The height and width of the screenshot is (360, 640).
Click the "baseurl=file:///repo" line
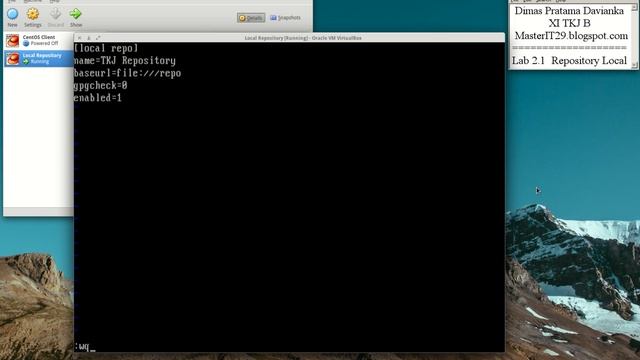[127, 73]
